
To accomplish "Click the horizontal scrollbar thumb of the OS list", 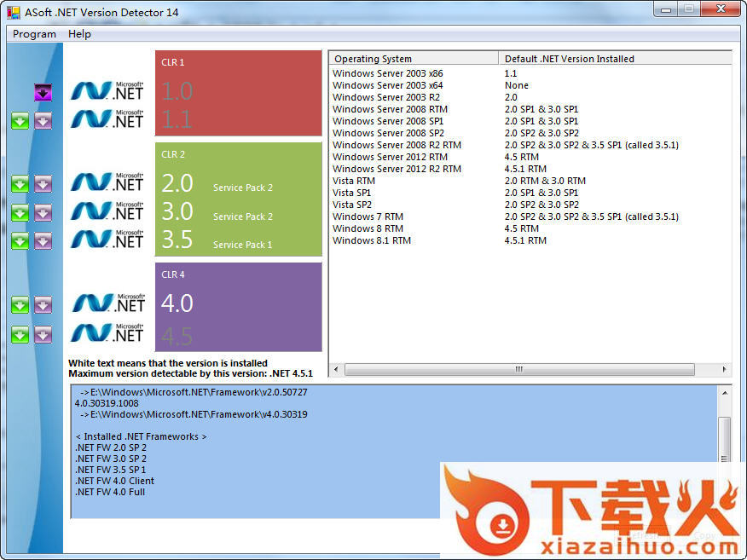I will point(519,369).
